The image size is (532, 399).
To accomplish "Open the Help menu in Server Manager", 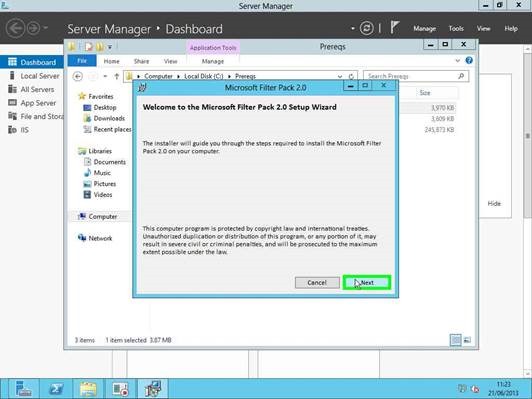I will pos(511,28).
